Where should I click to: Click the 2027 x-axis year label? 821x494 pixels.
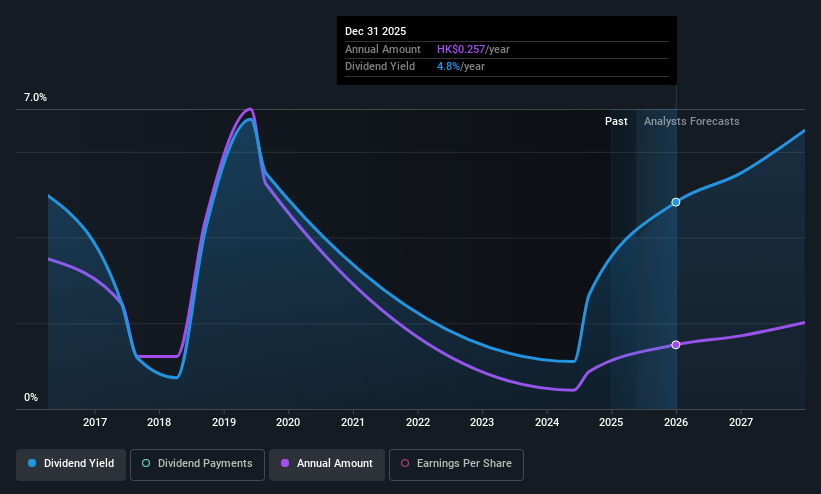[x=741, y=422]
